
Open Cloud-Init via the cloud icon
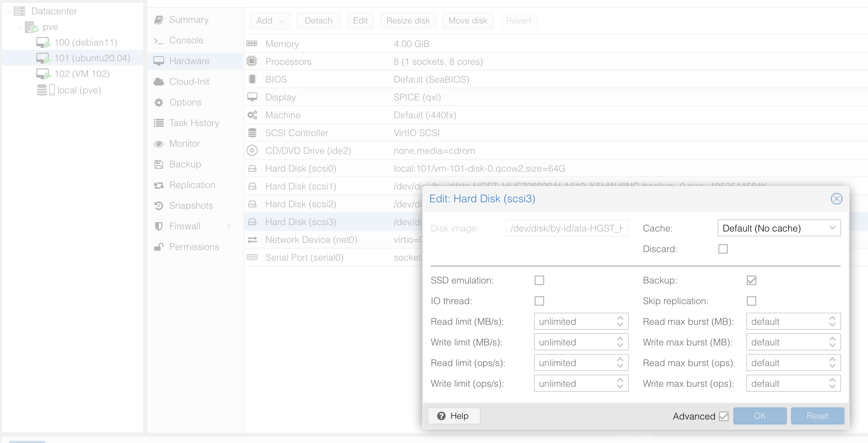click(x=159, y=81)
